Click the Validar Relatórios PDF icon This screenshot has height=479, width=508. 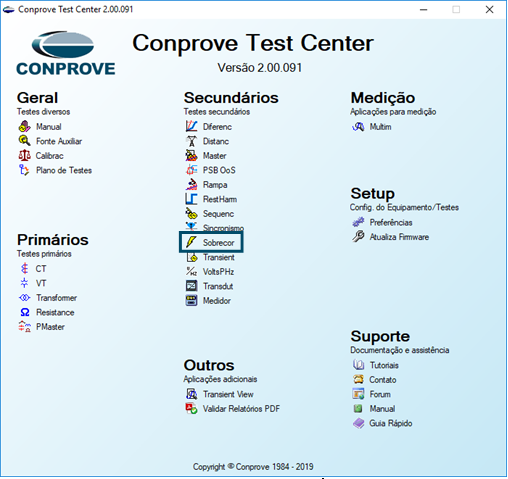191,409
